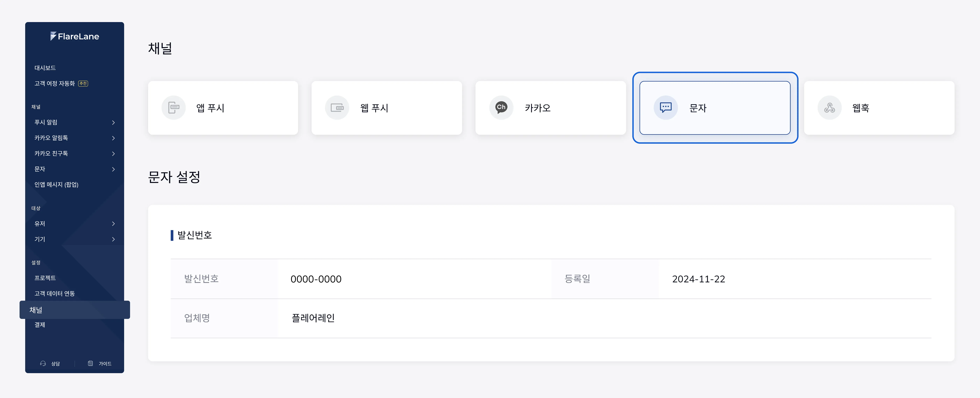Click the sender number 0000-0000

[316, 279]
